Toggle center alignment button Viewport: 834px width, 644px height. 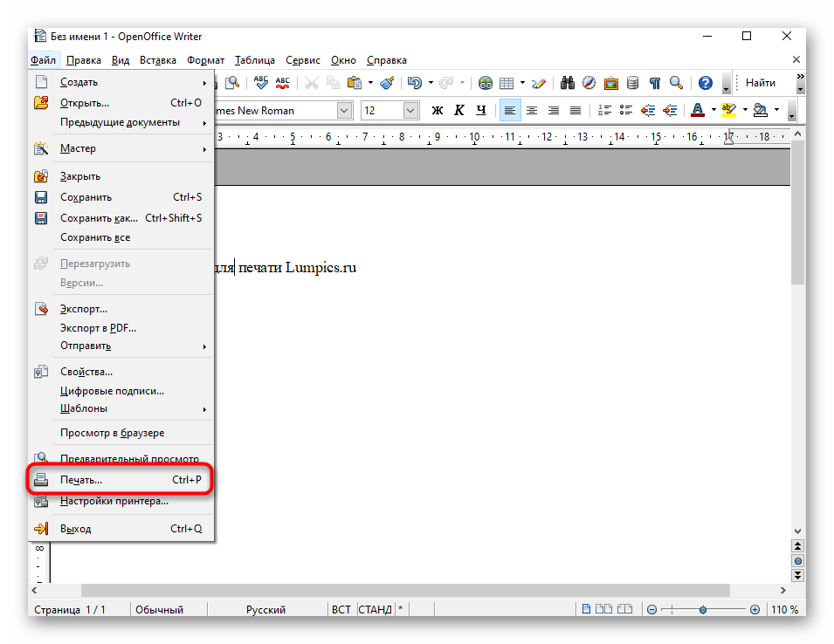click(x=532, y=111)
